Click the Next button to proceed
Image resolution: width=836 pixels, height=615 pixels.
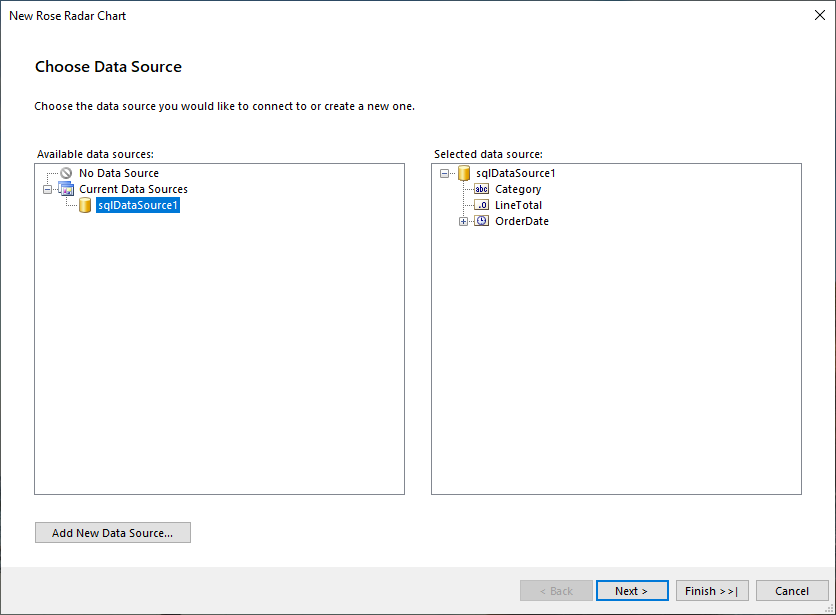point(632,590)
